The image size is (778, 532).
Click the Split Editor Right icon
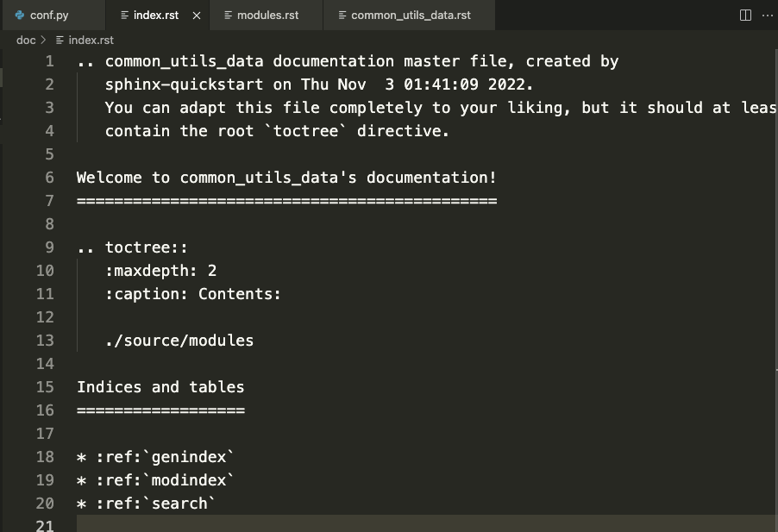click(746, 16)
